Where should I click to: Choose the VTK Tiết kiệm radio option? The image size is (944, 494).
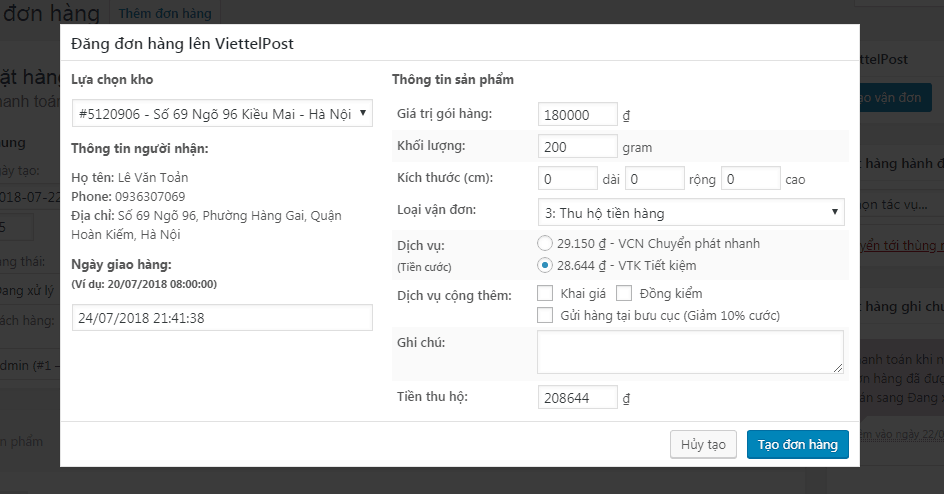pos(545,265)
